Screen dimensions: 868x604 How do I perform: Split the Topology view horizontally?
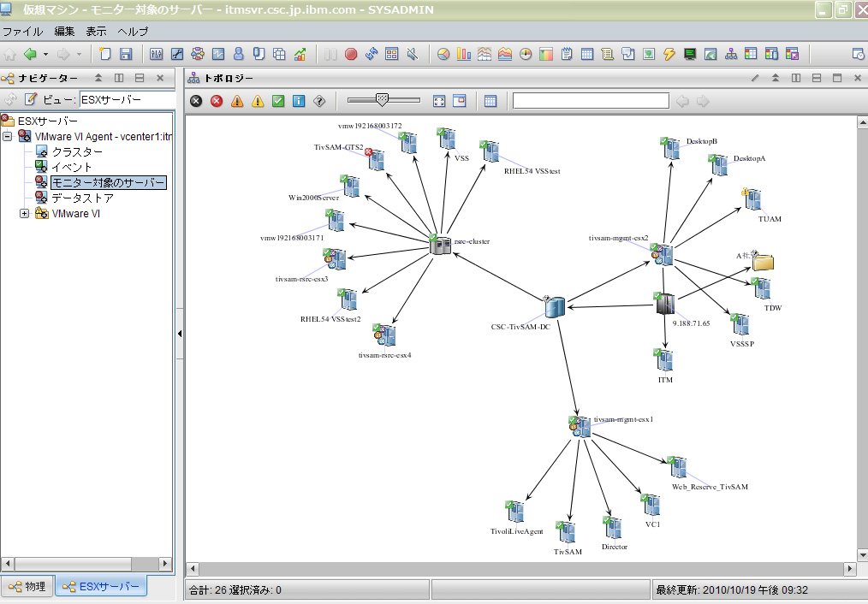tap(817, 78)
